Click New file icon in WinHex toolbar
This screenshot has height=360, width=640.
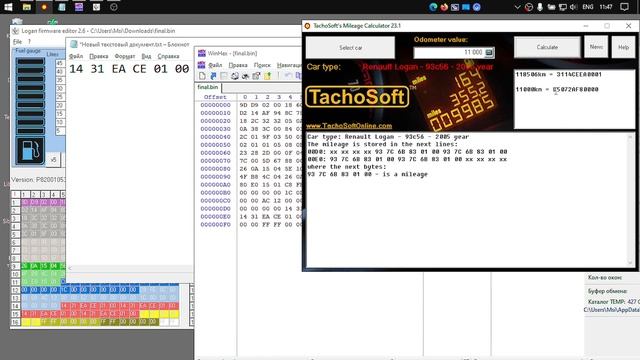click(202, 76)
